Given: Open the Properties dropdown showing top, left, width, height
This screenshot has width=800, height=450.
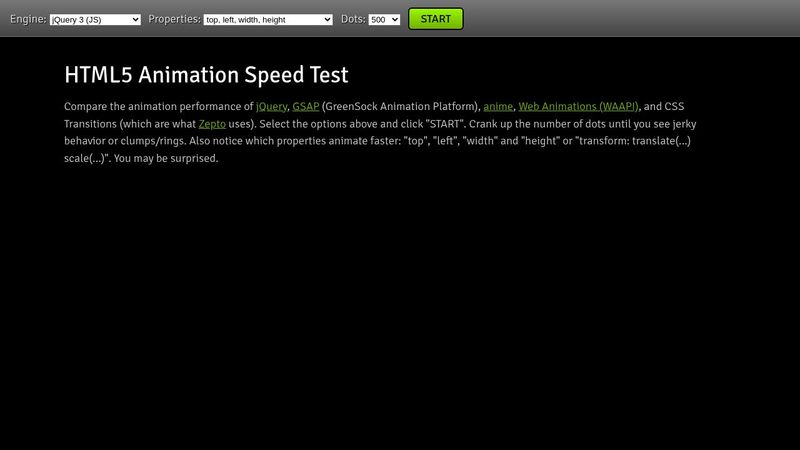Looking at the screenshot, I should pyautogui.click(x=268, y=19).
